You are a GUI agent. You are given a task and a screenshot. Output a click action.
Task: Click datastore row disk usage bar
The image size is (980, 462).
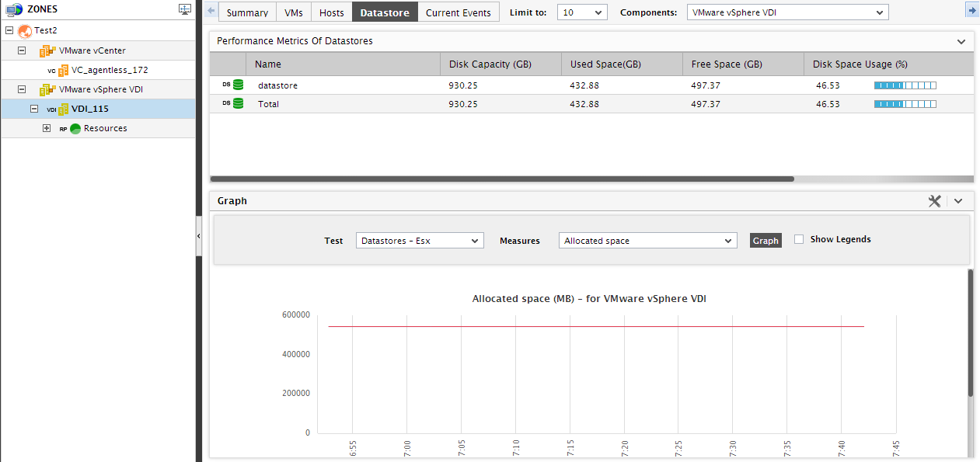905,85
